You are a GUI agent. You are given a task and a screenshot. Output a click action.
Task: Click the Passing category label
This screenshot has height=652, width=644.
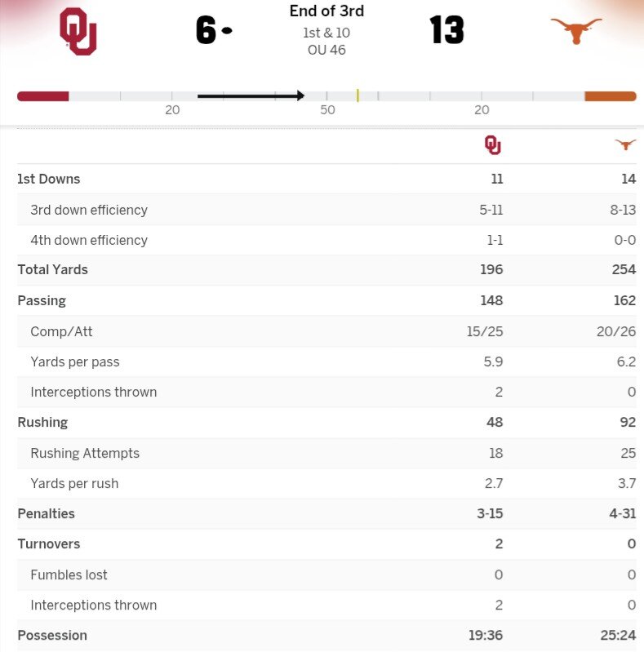[42, 301]
